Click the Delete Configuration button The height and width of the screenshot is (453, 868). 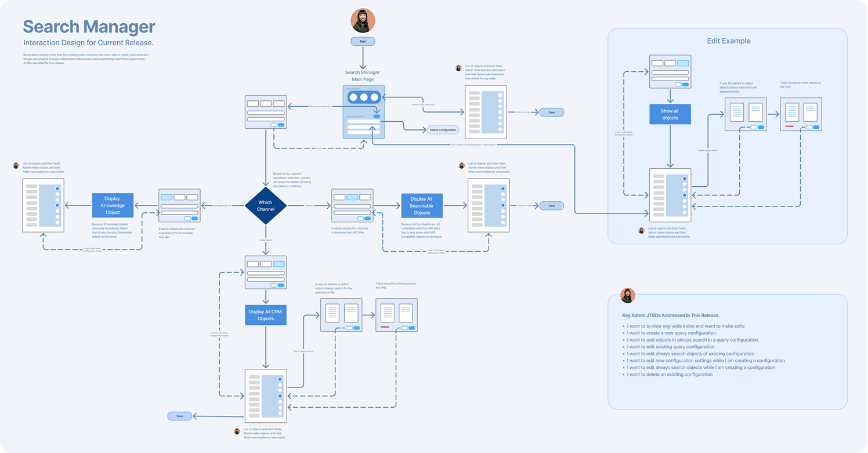443,130
